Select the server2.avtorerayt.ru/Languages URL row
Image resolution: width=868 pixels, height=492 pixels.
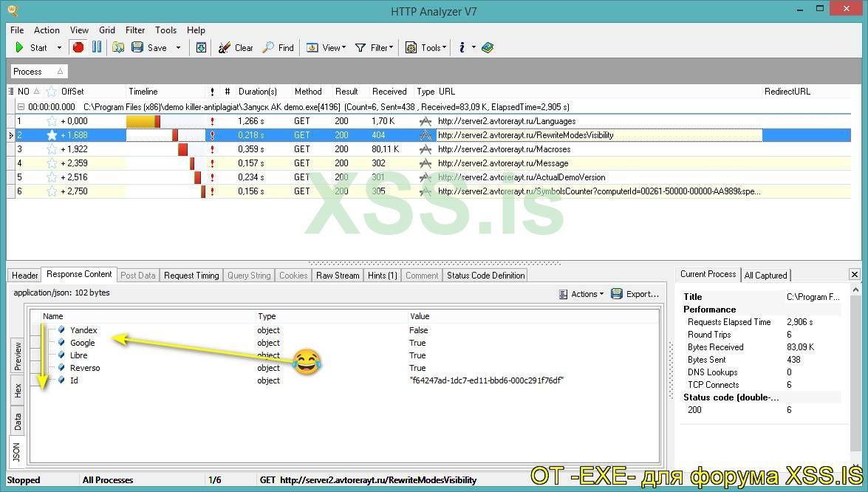507,121
